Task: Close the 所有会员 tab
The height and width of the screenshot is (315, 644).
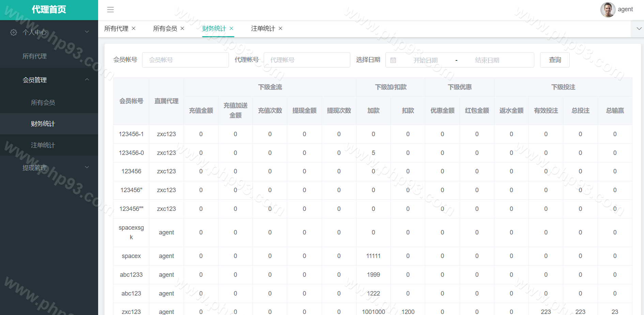Action: click(x=182, y=28)
